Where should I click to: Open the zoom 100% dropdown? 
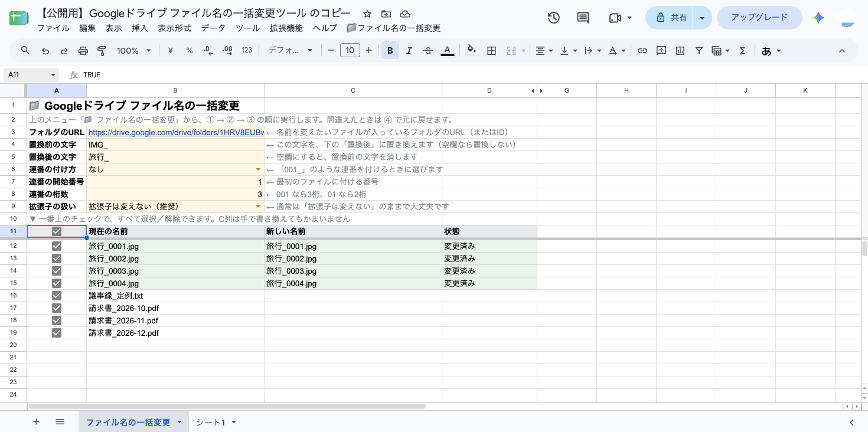pyautogui.click(x=134, y=51)
